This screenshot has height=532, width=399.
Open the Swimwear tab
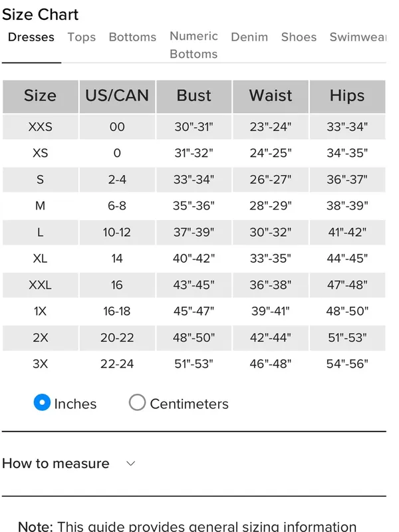click(358, 37)
